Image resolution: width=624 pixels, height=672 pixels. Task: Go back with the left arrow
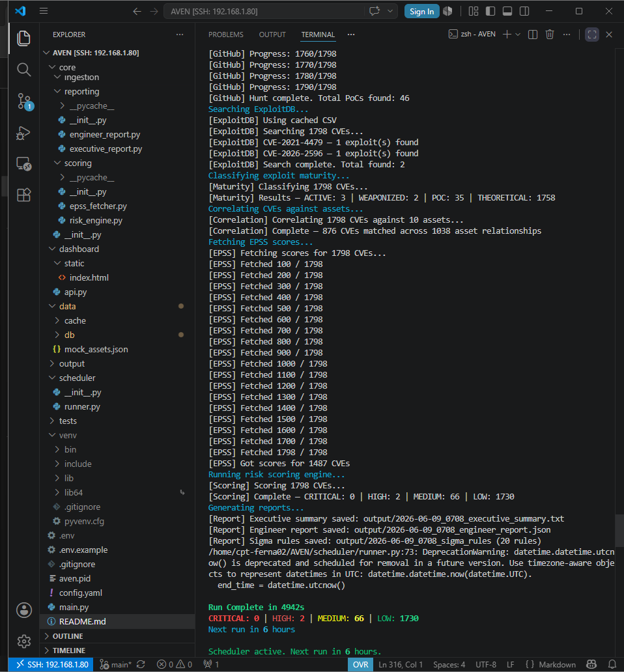137,12
